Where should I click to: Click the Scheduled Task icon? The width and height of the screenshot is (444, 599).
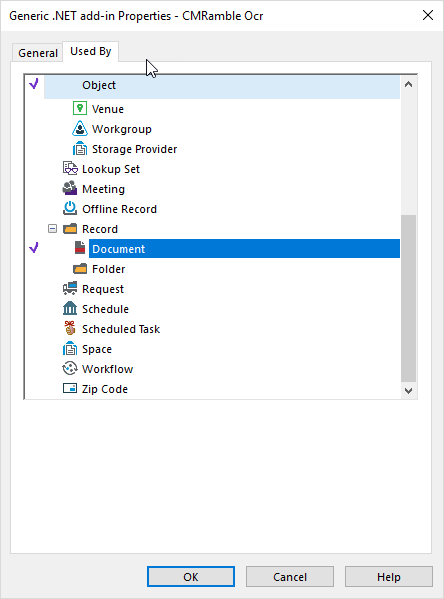coord(70,328)
